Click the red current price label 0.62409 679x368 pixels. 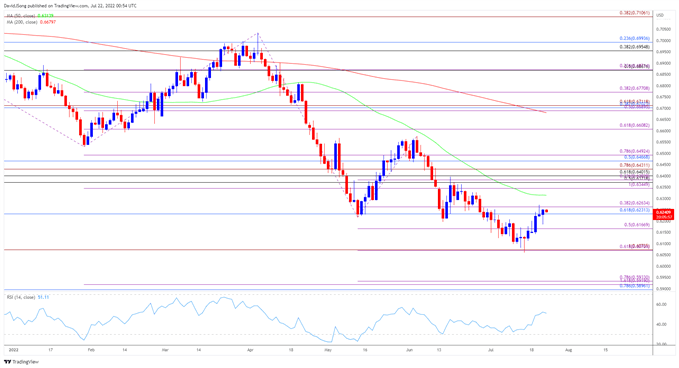click(x=664, y=214)
